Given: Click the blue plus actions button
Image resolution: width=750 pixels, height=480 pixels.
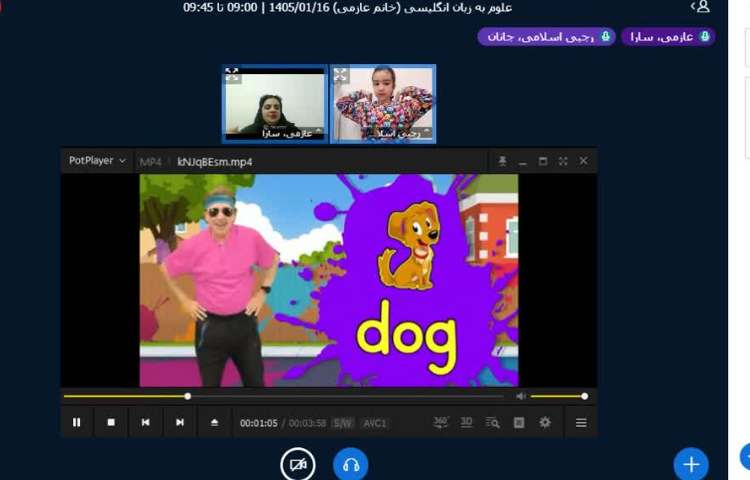Looking at the screenshot, I should (691, 464).
